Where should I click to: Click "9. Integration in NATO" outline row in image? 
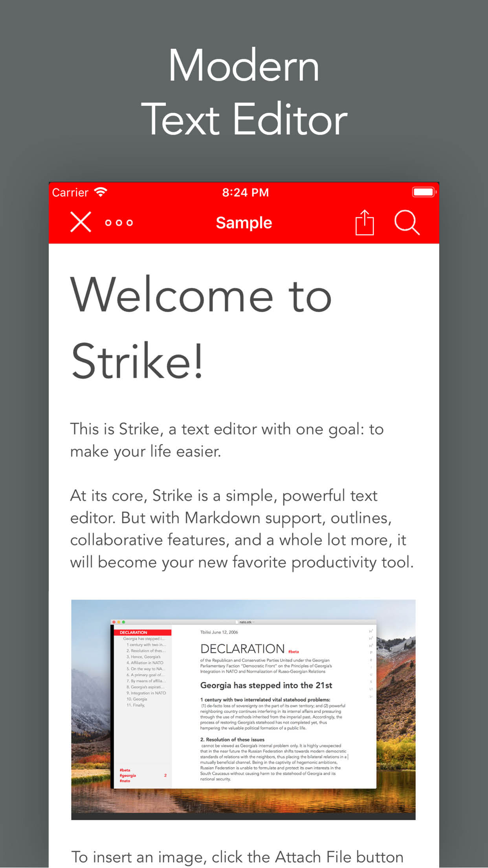(x=146, y=693)
